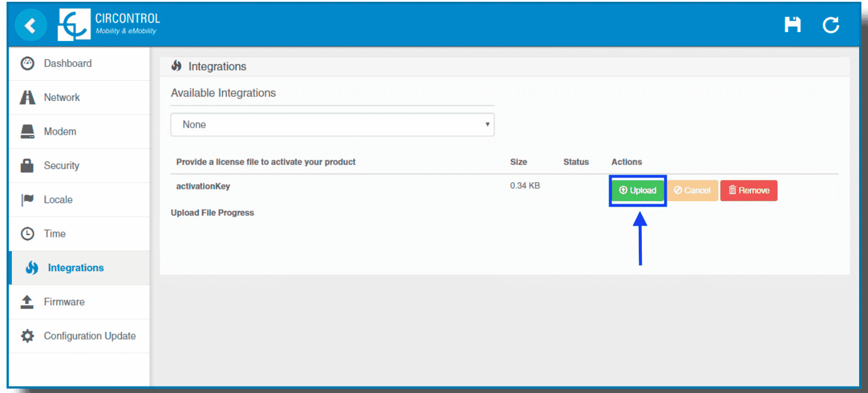This screenshot has width=868, height=393.
Task: Open the Integrations section in the sidebar
Action: (x=80, y=268)
